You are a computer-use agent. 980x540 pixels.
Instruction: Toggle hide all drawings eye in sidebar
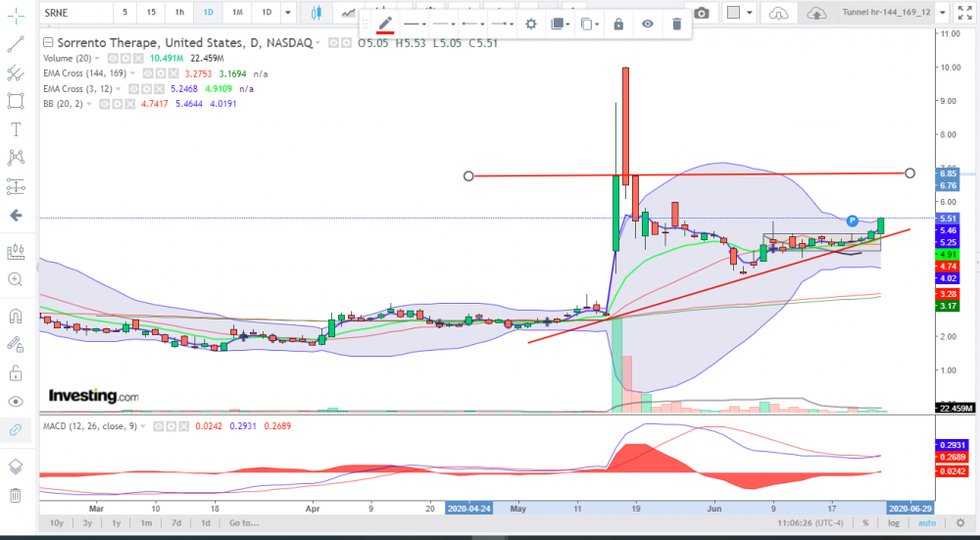tap(16, 401)
